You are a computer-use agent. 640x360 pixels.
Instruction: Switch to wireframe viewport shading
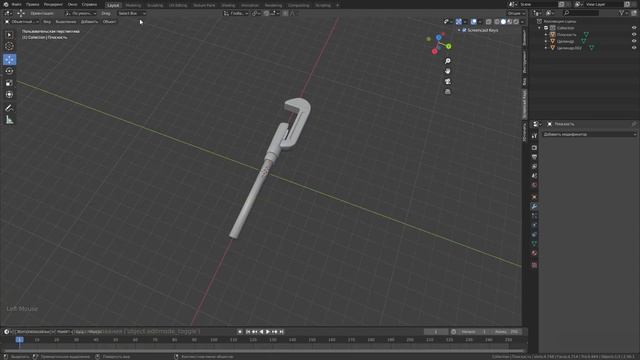pyautogui.click(x=497, y=22)
